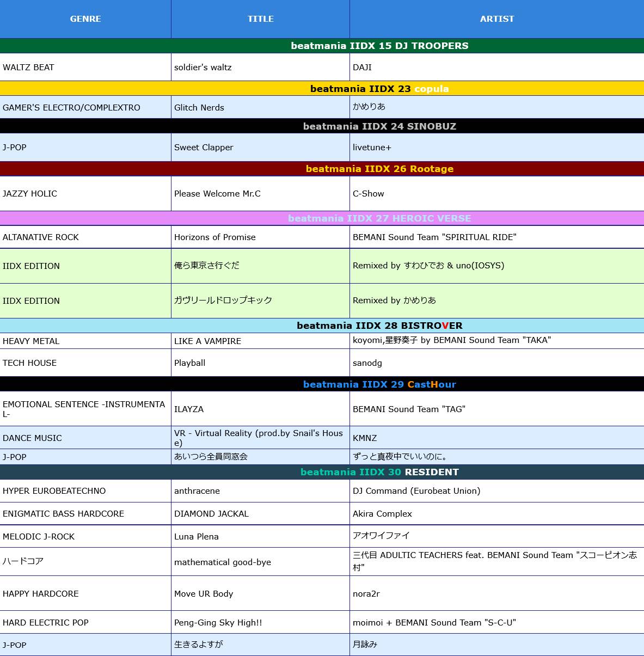The image size is (644, 656).
Task: Click artist DJ Command (Eurobeat Union)
Action: click(416, 491)
